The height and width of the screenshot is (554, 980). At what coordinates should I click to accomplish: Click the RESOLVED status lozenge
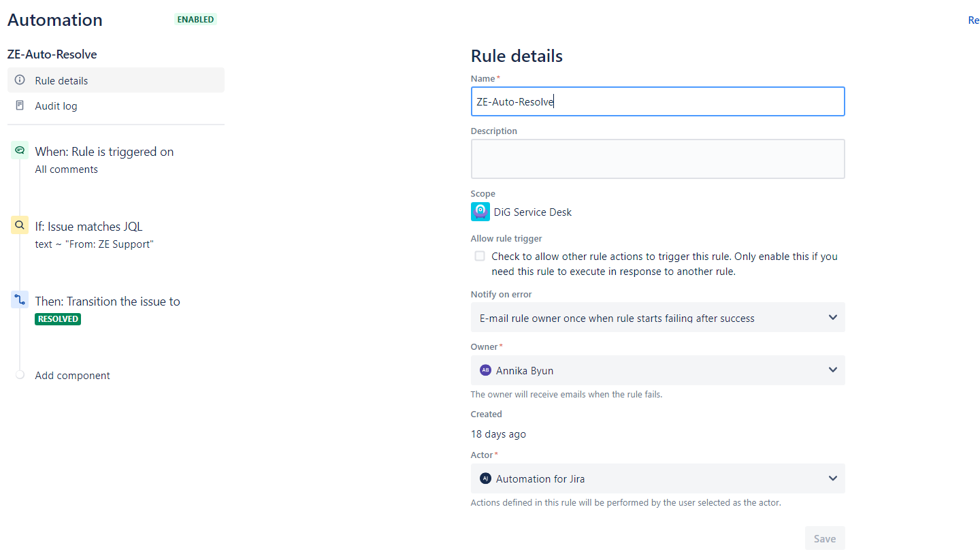coord(58,319)
